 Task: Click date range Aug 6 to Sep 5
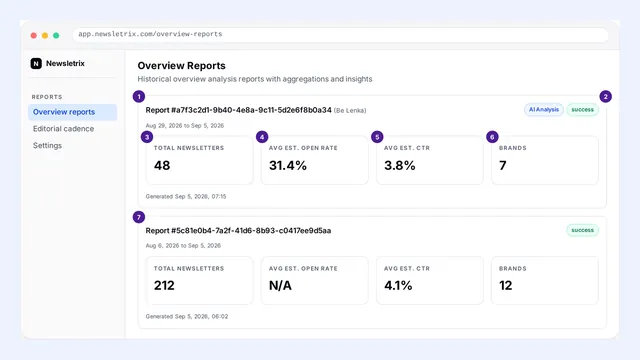coord(183,246)
